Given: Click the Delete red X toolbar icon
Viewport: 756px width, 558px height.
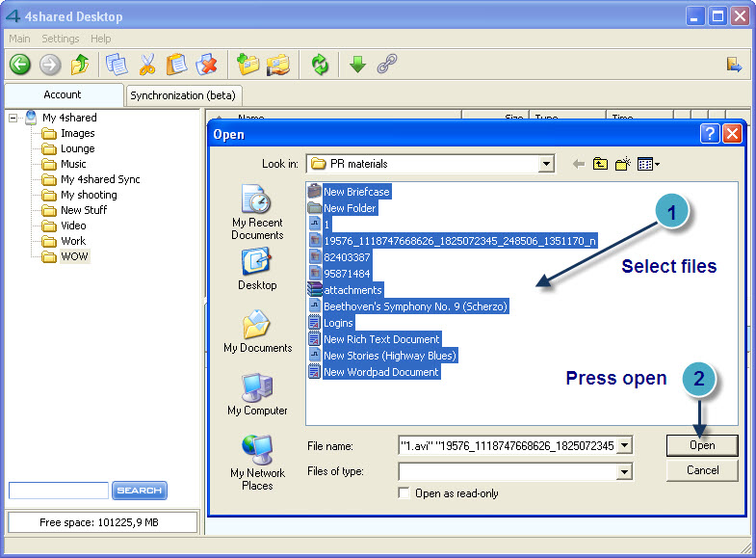Looking at the screenshot, I should pos(207,65).
